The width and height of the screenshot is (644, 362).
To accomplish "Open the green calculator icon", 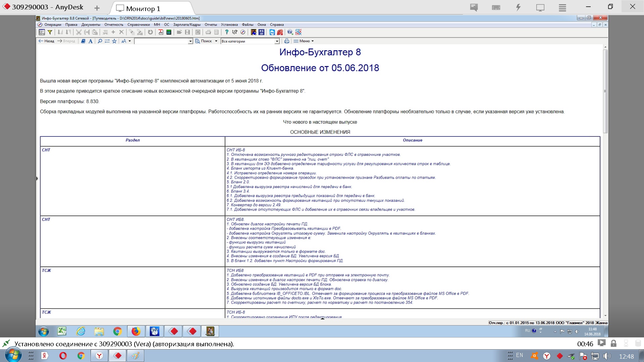I will click(169, 32).
